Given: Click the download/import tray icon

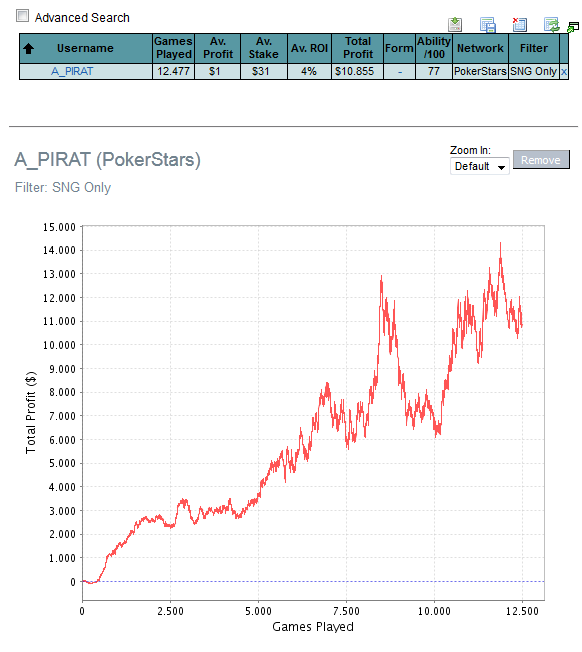Looking at the screenshot, I should coord(455,25).
